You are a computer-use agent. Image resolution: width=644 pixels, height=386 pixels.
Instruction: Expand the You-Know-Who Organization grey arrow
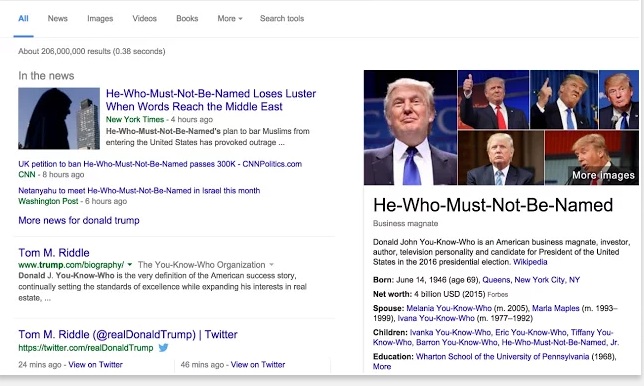271,265
